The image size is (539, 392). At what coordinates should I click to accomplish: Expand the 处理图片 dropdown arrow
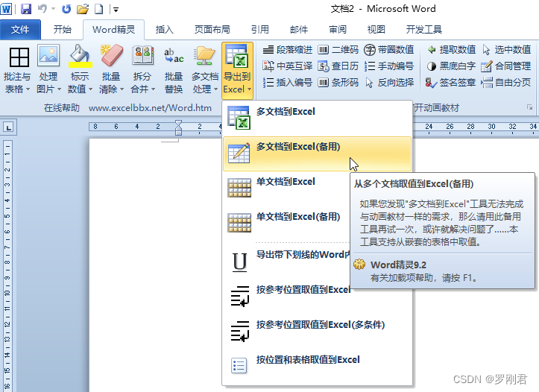coord(59,89)
